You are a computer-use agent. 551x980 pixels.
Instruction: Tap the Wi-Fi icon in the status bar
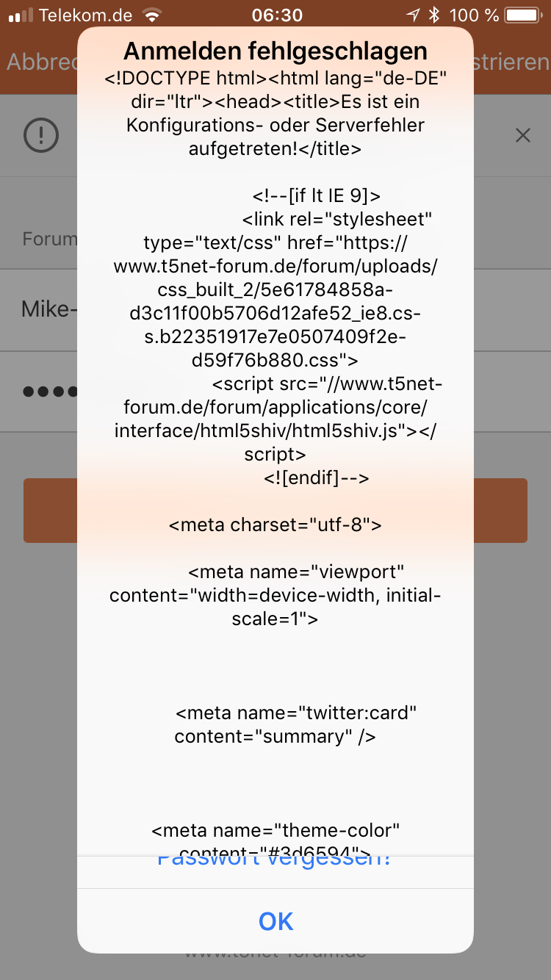(x=152, y=15)
